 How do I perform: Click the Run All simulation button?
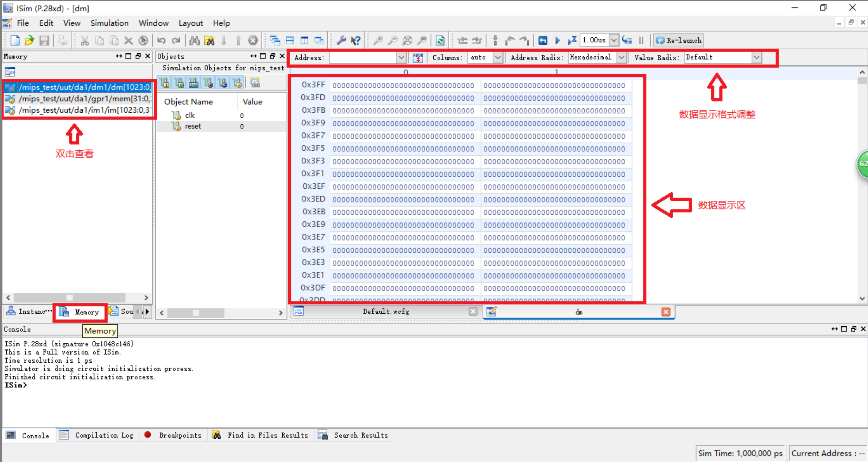[x=558, y=40]
